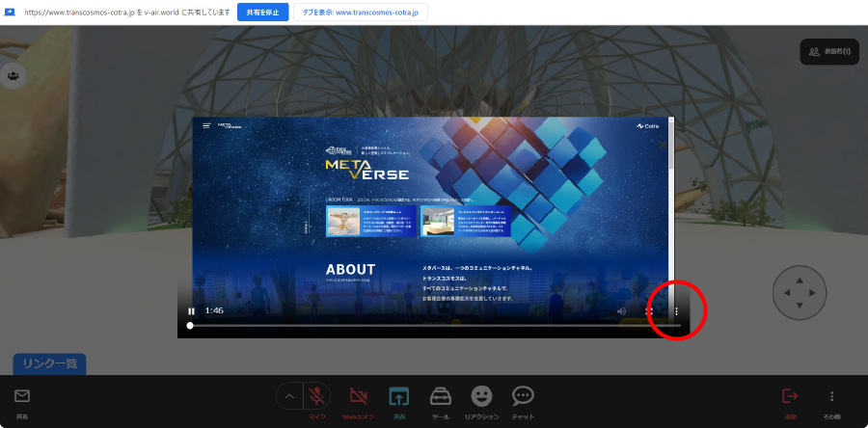Click the right arrow on direction pad
Viewport: 868px width, 428px height.
point(812,293)
